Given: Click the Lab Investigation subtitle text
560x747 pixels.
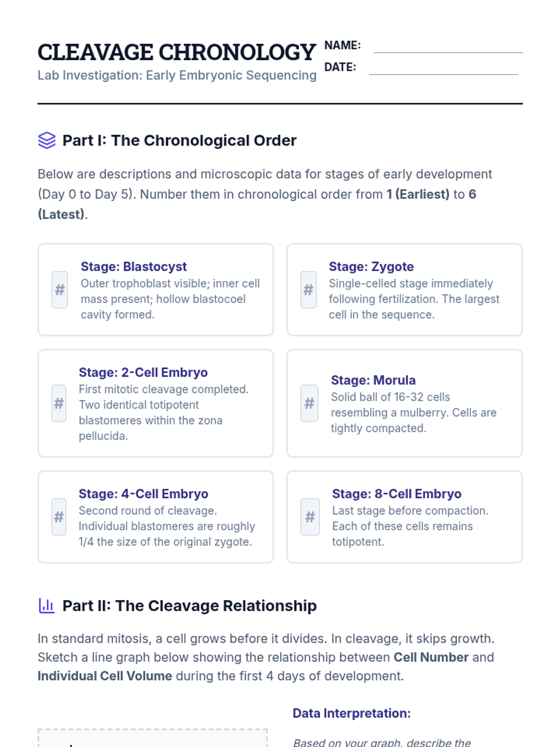Looking at the screenshot, I should pos(177,75).
